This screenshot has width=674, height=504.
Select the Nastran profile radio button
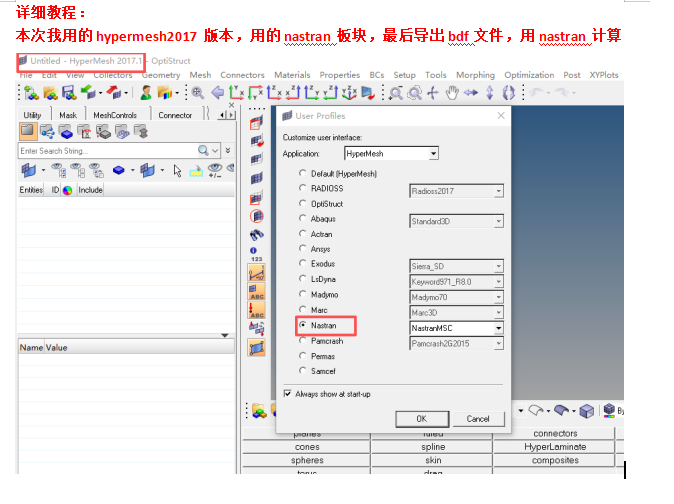coord(303,325)
